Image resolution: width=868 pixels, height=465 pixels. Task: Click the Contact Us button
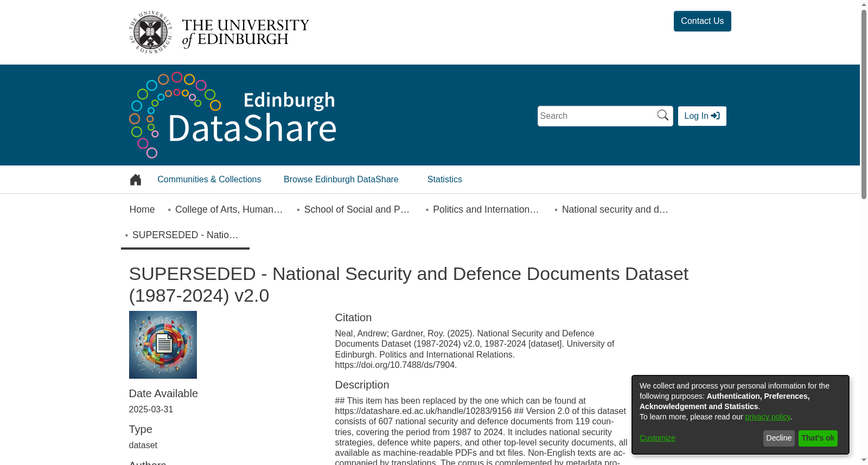coord(702,21)
